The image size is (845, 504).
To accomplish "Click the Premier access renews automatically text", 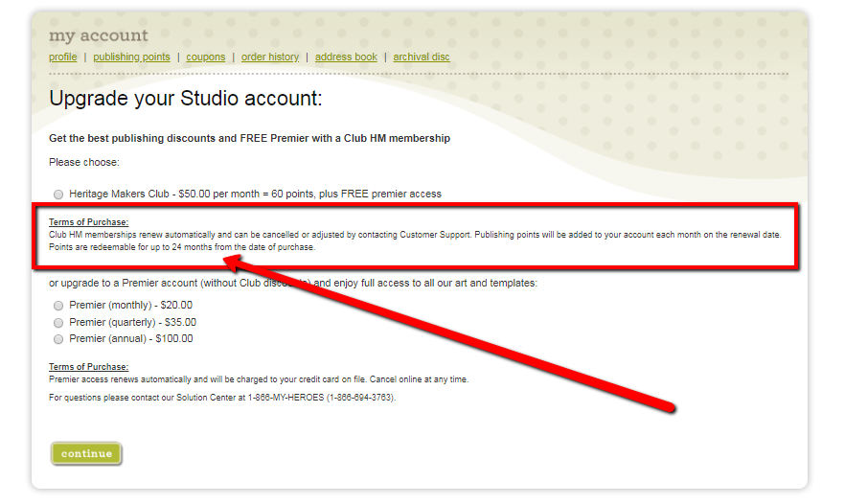I will (x=259, y=379).
